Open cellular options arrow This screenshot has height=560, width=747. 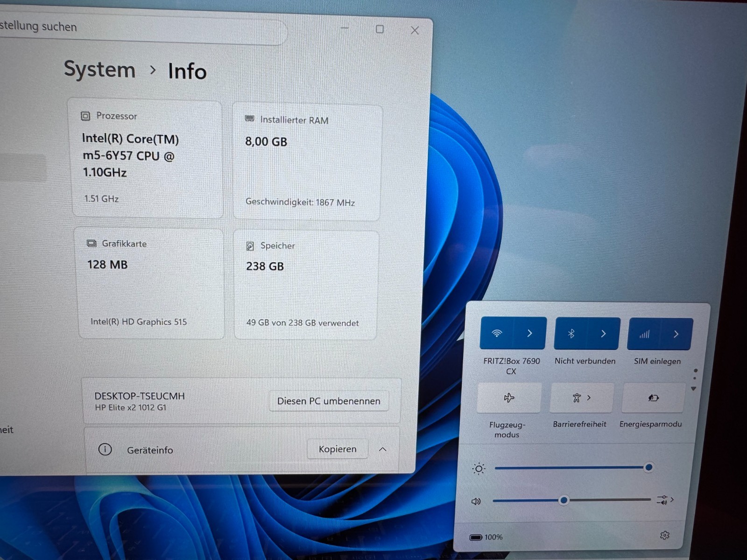pyautogui.click(x=676, y=334)
